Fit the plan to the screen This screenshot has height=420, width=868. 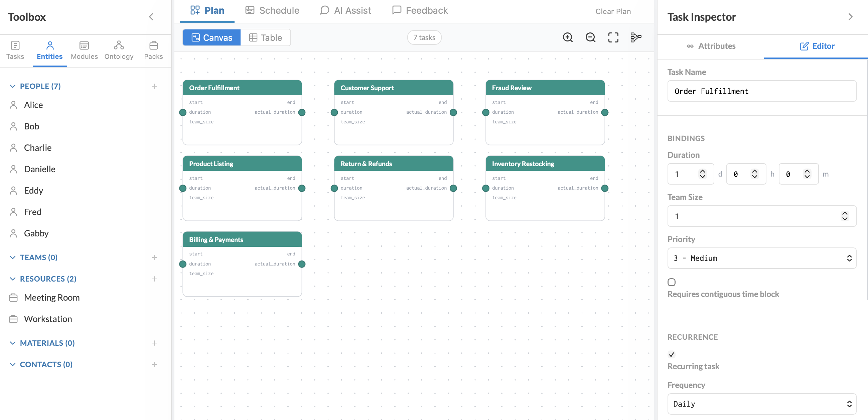(613, 37)
